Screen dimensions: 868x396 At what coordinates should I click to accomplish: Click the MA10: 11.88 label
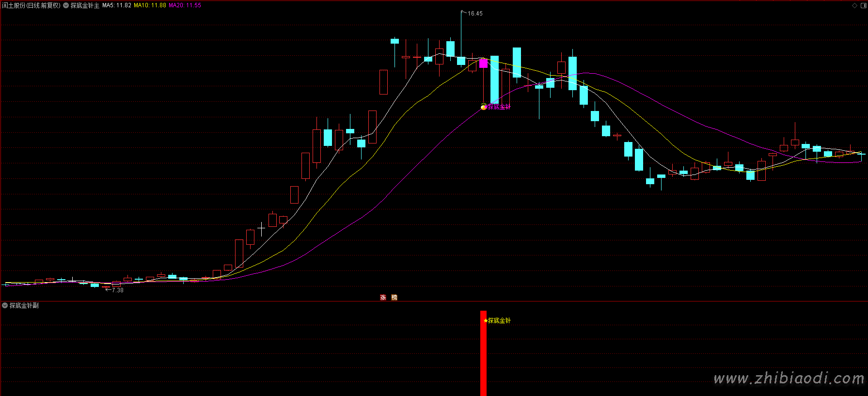pos(150,5)
